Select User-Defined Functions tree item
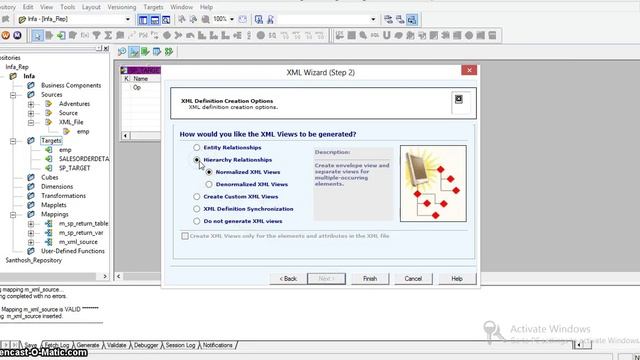This screenshot has width=640, height=360. click(x=73, y=251)
